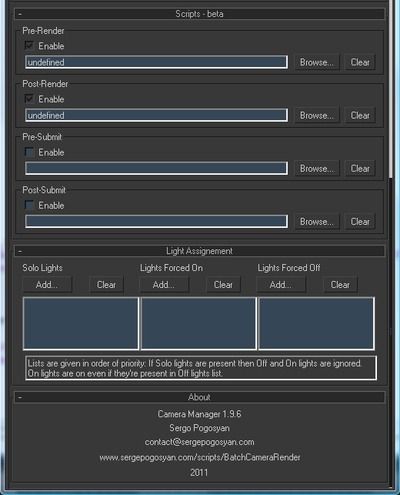Click the BatchCameraRender website address
This screenshot has height=495, width=400.
200,457
